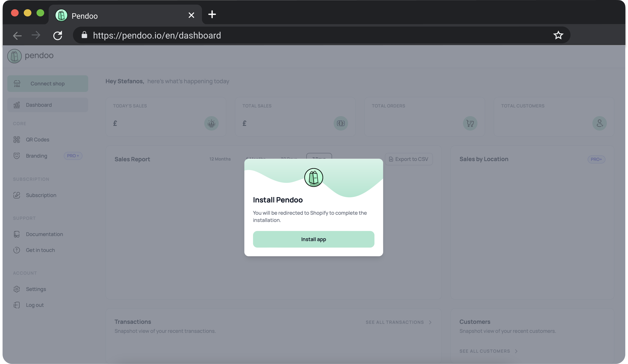Click the person icon in Total Customers card
Viewport: 628px width, 364px height.
click(x=599, y=123)
